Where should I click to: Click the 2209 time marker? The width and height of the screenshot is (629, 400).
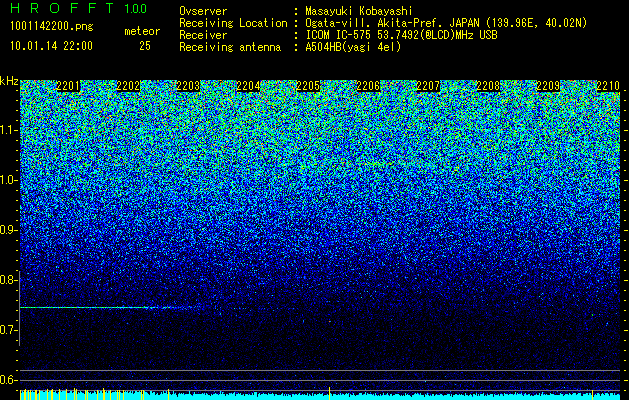[548, 86]
